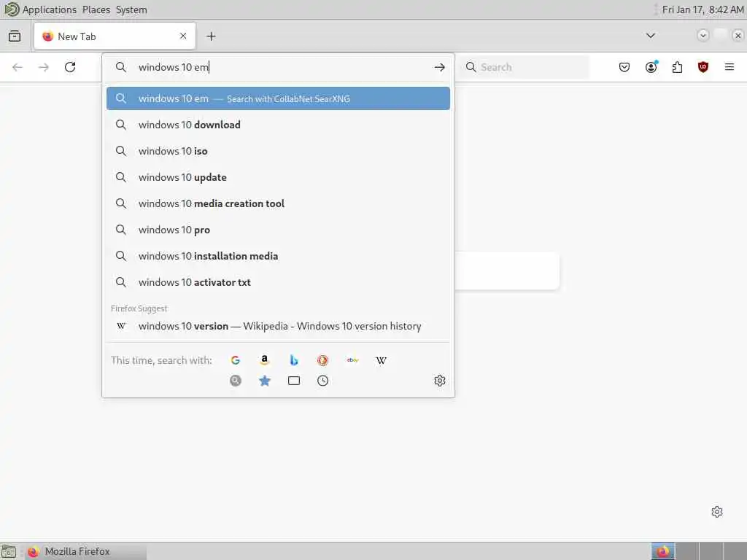
Task: Go forward to next page
Action: pyautogui.click(x=44, y=67)
